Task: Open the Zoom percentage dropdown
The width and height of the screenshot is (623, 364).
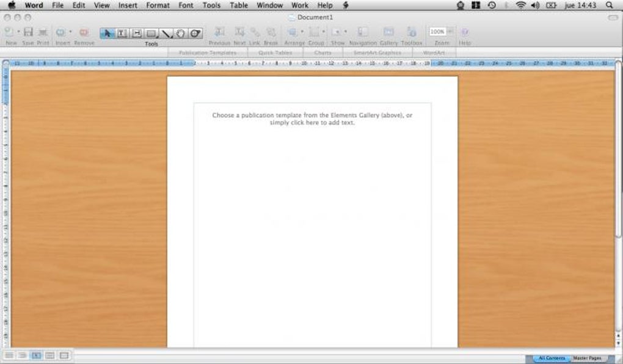Action: click(x=450, y=31)
